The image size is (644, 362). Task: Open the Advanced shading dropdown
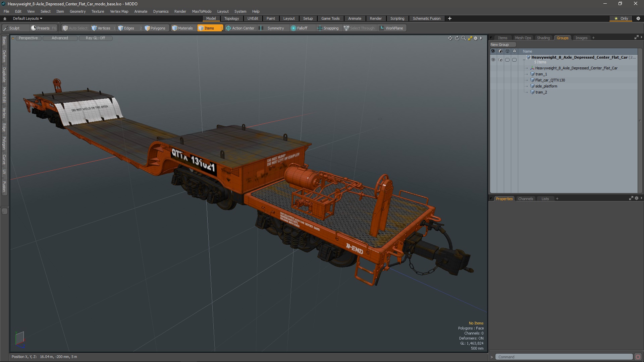click(60, 38)
